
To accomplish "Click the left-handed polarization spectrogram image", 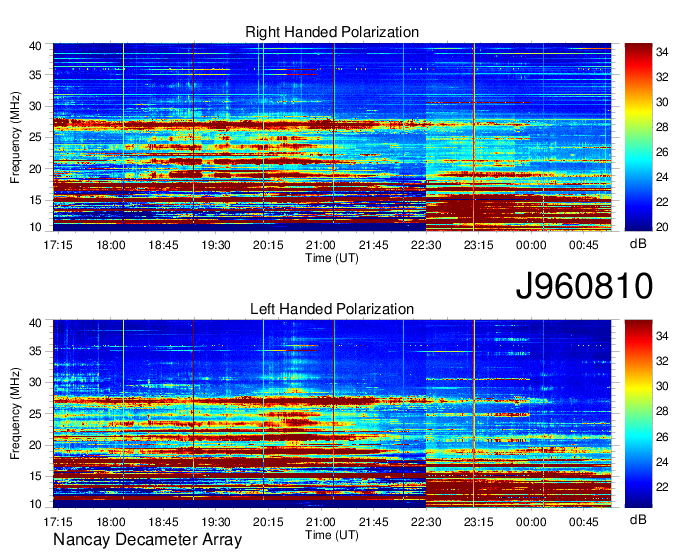I will tap(332, 414).
